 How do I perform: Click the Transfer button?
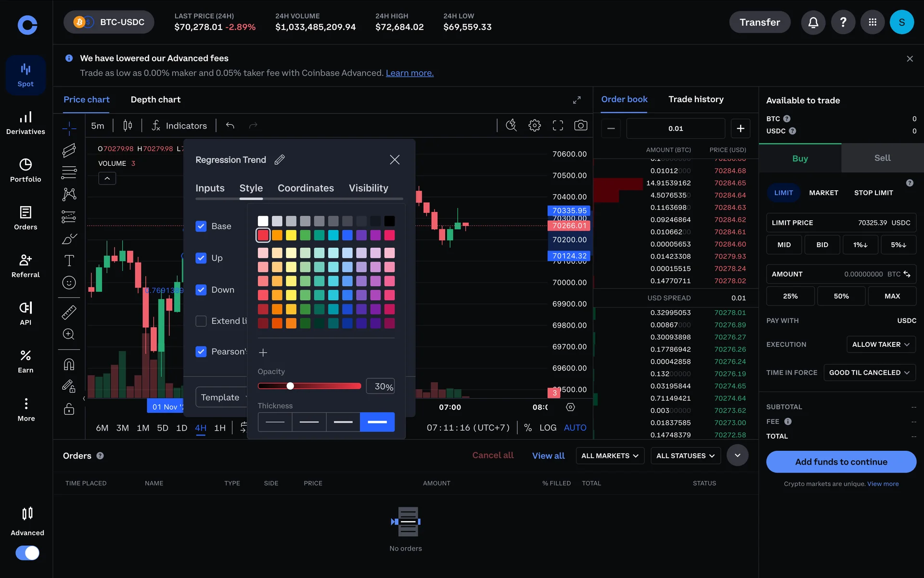pos(759,22)
